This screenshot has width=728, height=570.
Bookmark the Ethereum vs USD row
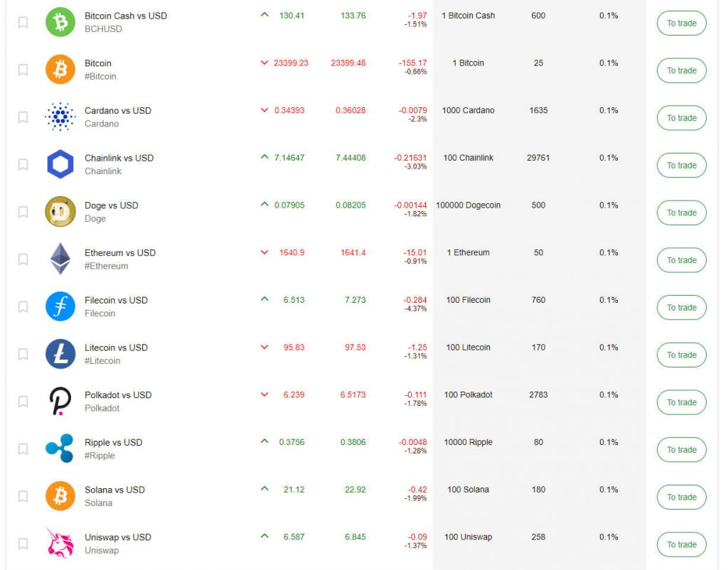pyautogui.click(x=23, y=259)
